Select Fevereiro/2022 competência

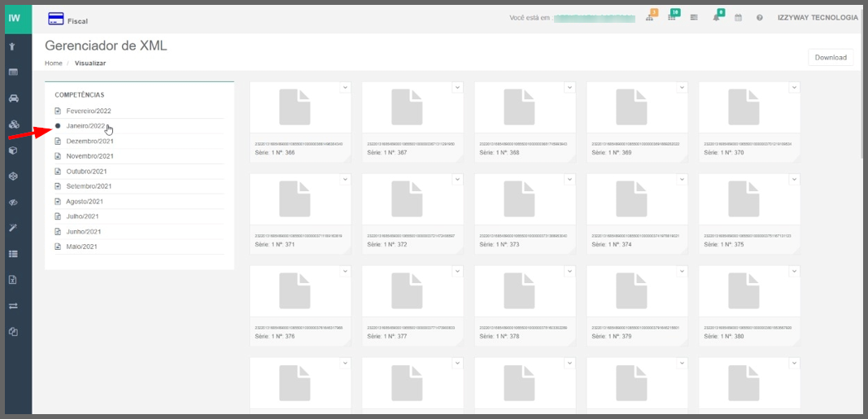coord(88,111)
